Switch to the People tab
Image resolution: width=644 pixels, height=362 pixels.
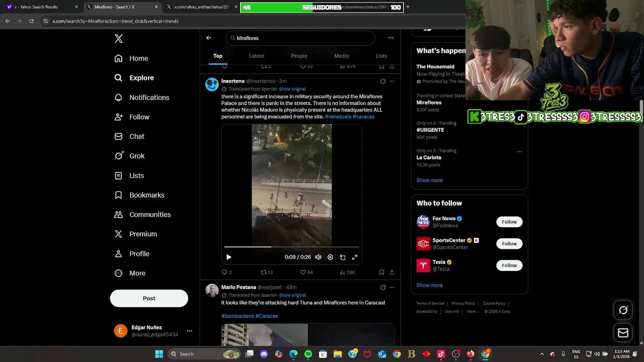click(299, 56)
